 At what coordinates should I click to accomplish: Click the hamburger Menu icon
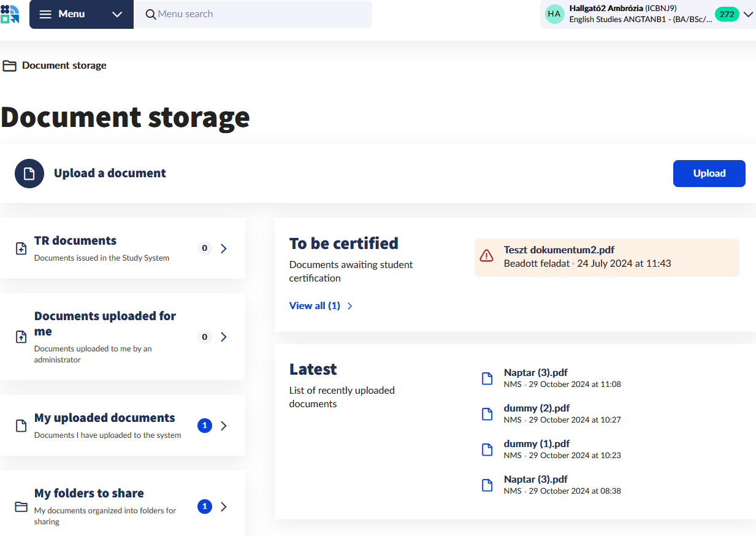(45, 14)
